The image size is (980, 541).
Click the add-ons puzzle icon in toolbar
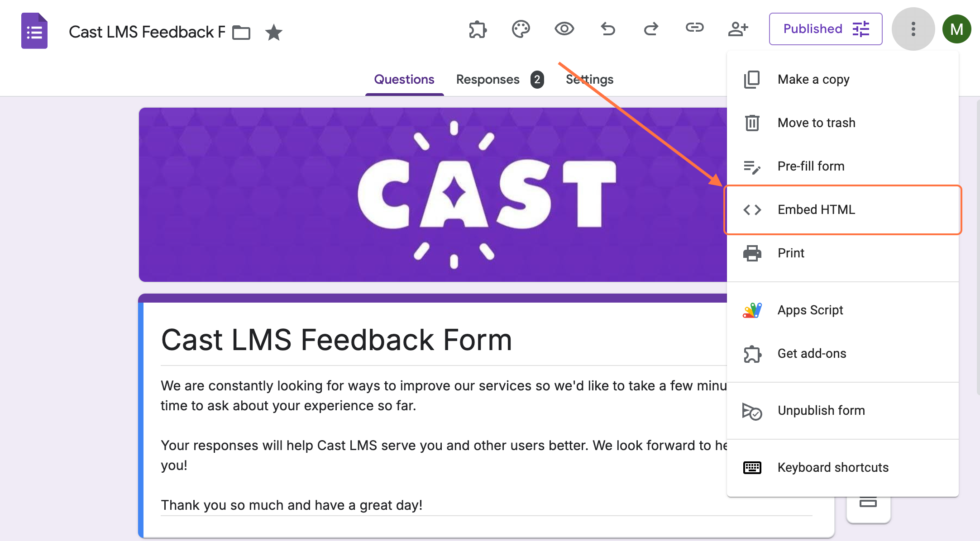click(x=478, y=29)
